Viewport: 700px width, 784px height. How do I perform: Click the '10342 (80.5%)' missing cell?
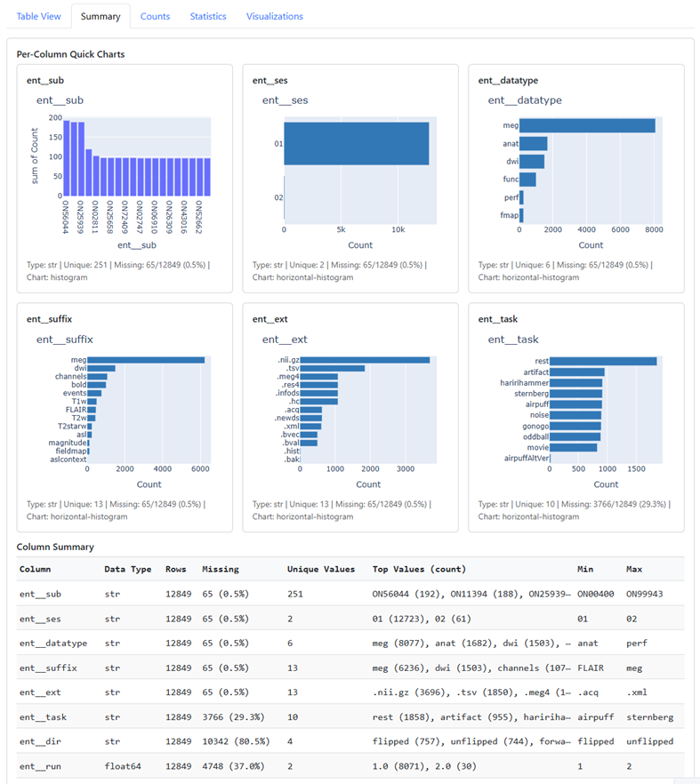pos(236,741)
